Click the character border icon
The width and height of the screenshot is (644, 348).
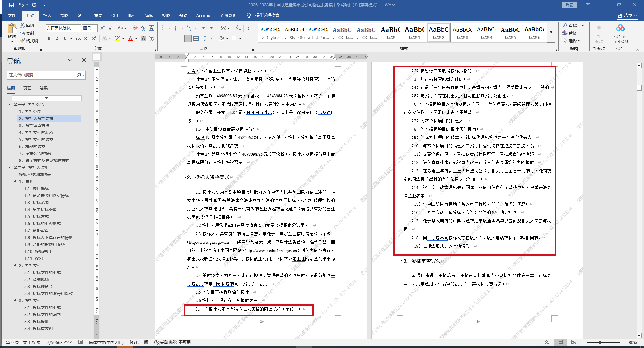(151, 28)
